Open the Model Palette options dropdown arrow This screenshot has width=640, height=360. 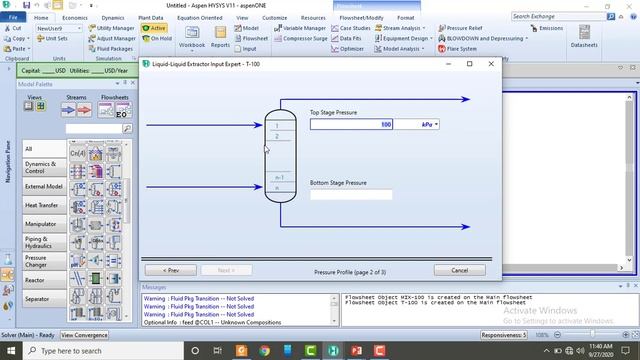[118, 83]
